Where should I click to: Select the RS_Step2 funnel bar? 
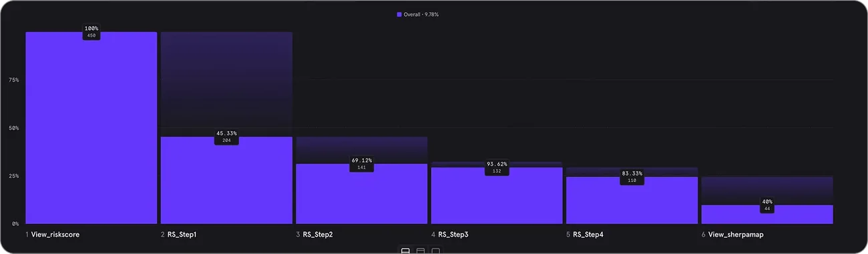pos(361,194)
